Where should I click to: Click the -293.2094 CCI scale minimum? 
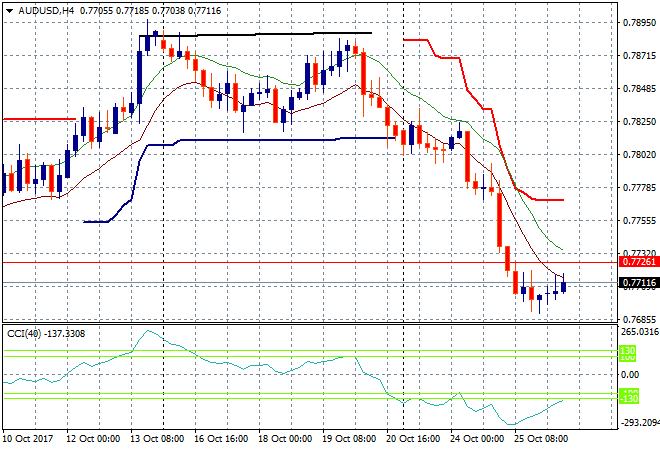(x=639, y=423)
